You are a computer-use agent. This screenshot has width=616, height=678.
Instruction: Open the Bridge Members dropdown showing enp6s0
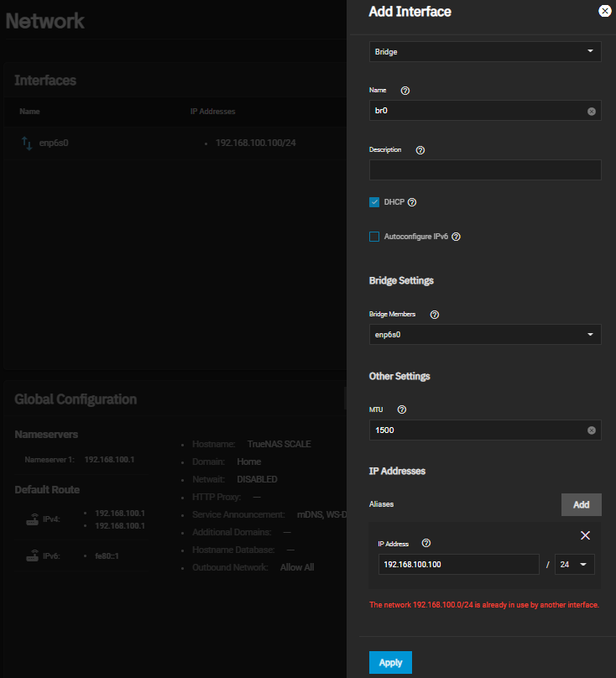(485, 334)
